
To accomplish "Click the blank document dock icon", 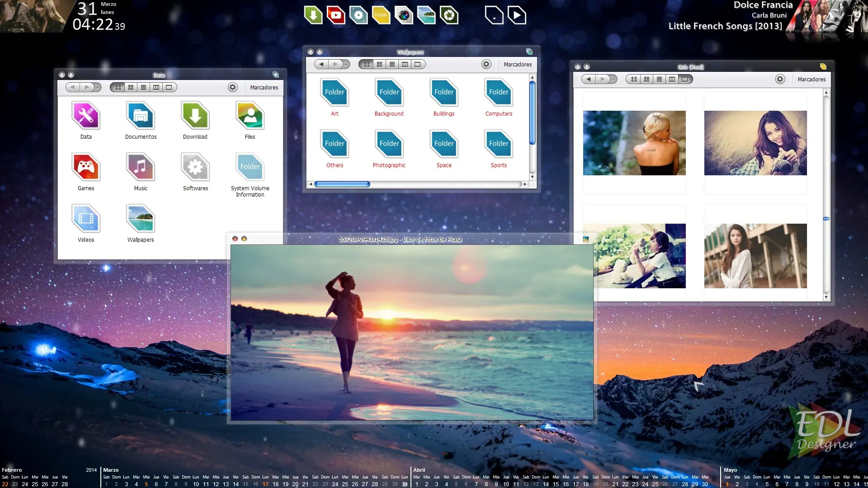I will click(494, 15).
